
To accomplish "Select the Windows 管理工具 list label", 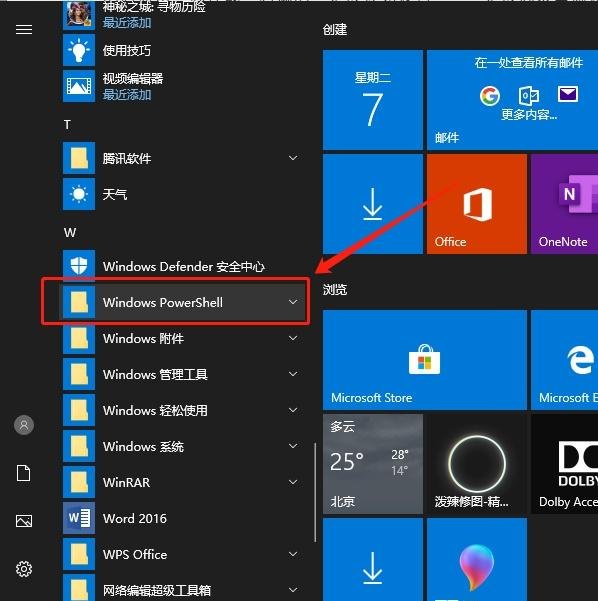I will coord(155,374).
